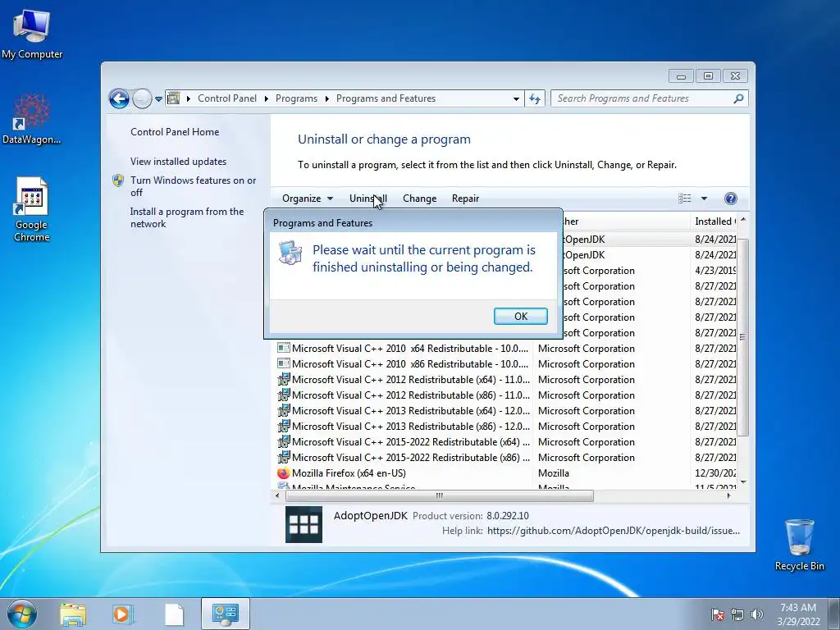
Task: Open View installed updates link
Action: [178, 162]
